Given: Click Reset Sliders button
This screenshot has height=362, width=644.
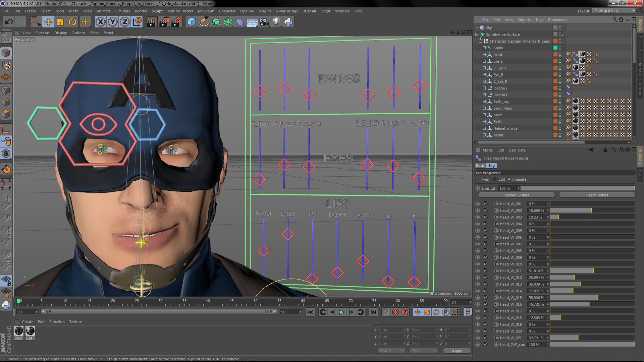Looking at the screenshot, I should pos(597,195).
